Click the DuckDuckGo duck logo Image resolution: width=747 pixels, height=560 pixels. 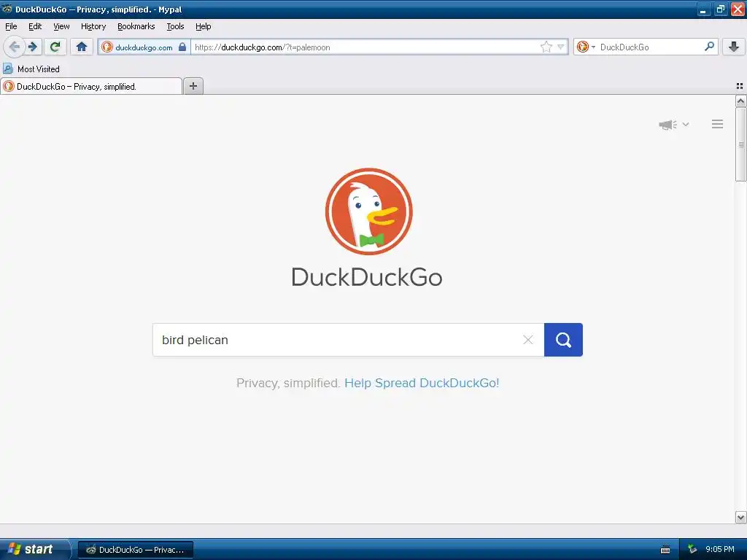tap(368, 211)
